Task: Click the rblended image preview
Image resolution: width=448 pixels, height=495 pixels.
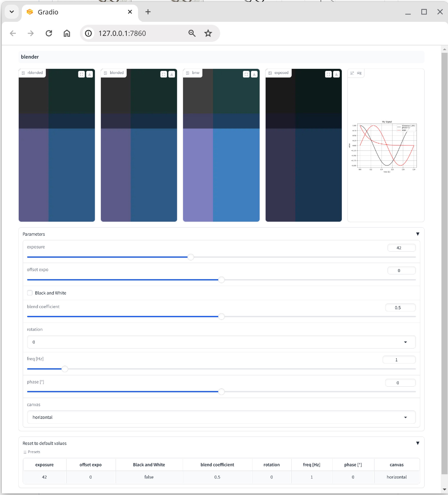Action: pyautogui.click(x=57, y=145)
